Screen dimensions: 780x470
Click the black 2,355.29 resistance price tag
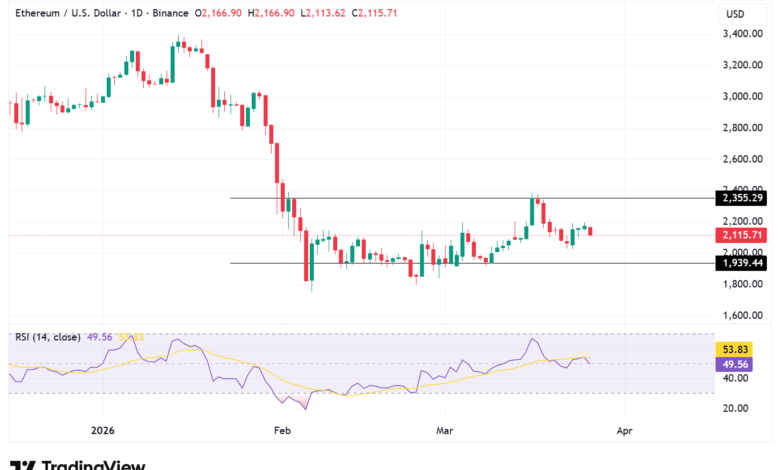[741, 198]
